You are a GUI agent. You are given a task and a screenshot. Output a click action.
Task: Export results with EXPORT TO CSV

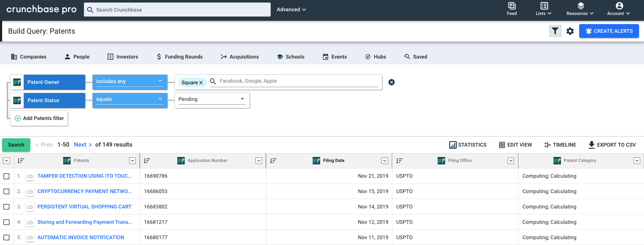[612, 145]
